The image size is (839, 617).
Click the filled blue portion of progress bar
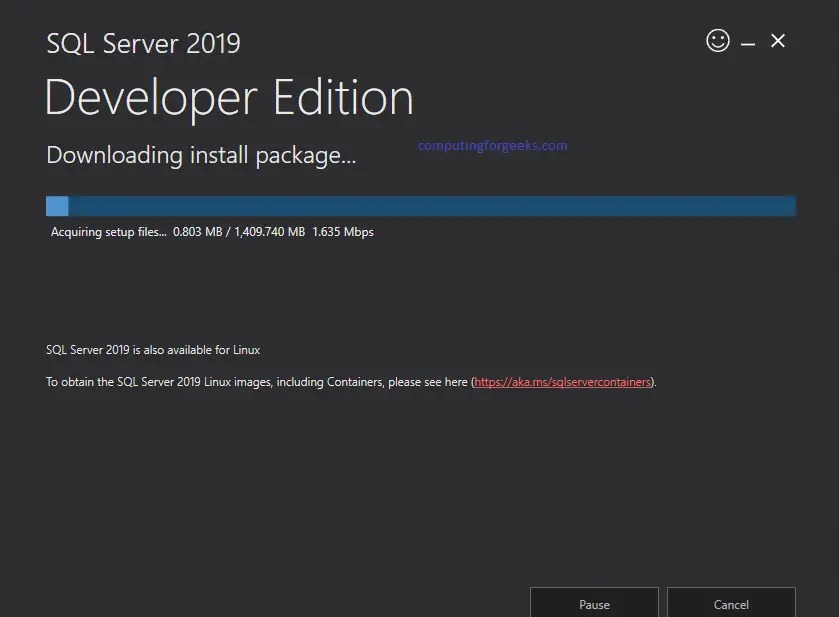56,205
